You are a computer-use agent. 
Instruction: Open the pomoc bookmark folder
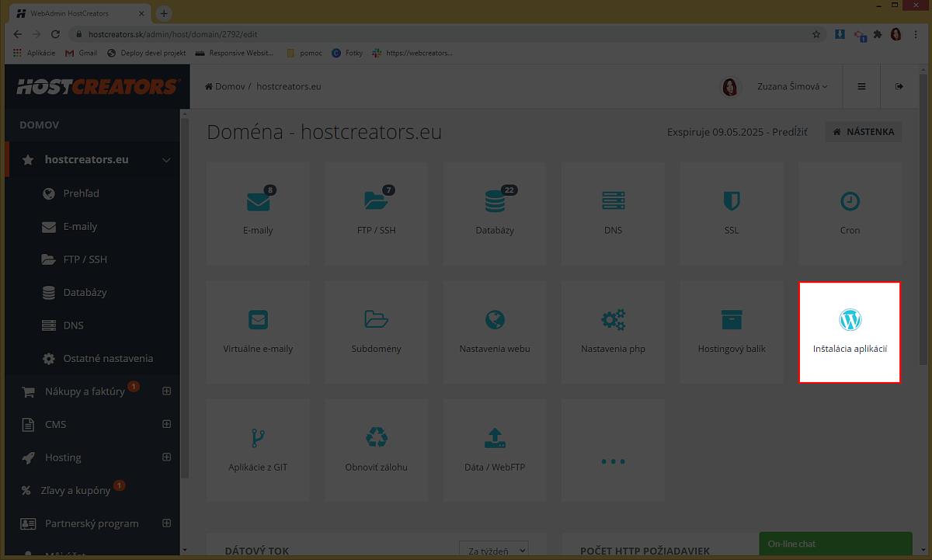tap(305, 53)
